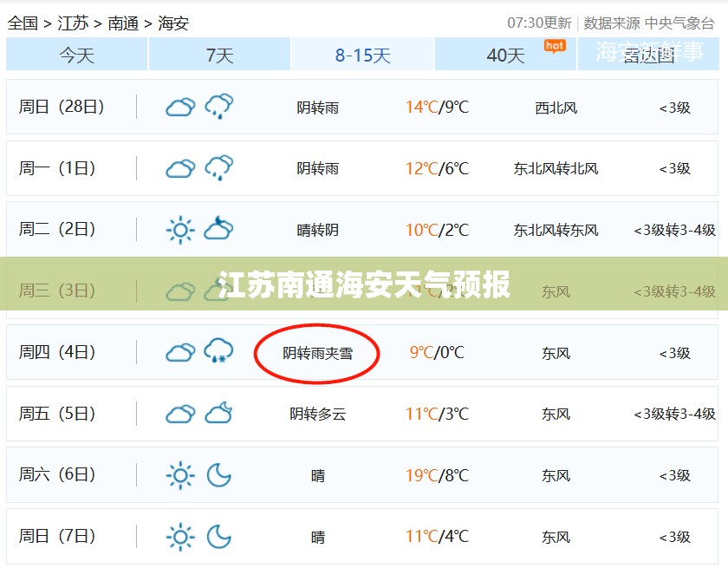Viewport: 728px width, 568px height.
Task: Select the 8-15天 forecast tab
Action: click(x=362, y=55)
